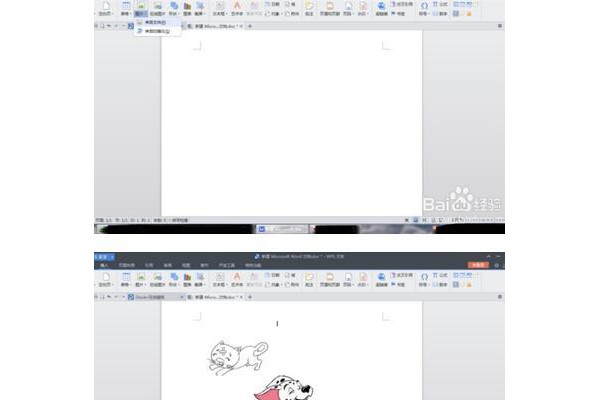Click the opened Picture dropdown button in upper window
600x400 pixels.
[x=140, y=8]
